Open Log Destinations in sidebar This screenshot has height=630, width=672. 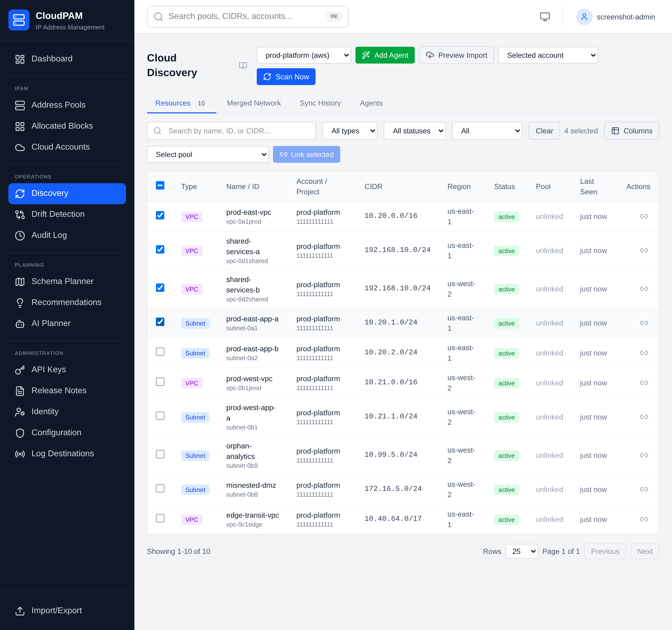[x=67, y=454]
